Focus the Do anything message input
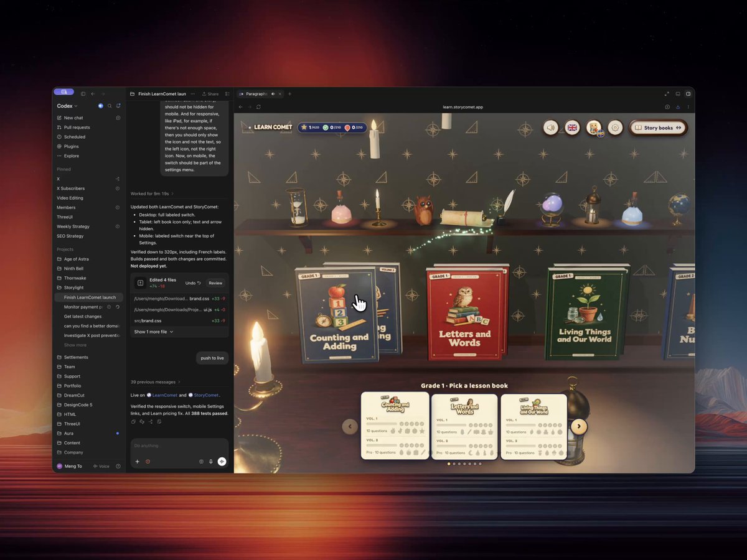Viewport: 747px width, 560px height. point(179,446)
